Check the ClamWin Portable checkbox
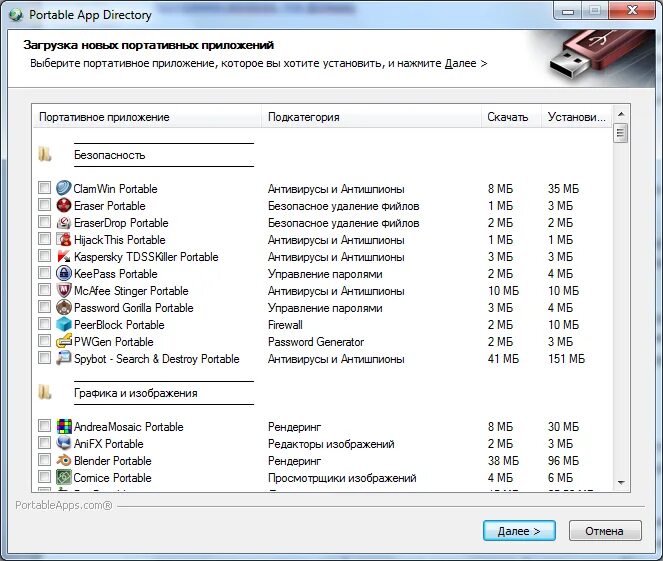This screenshot has width=663, height=561. point(44,187)
